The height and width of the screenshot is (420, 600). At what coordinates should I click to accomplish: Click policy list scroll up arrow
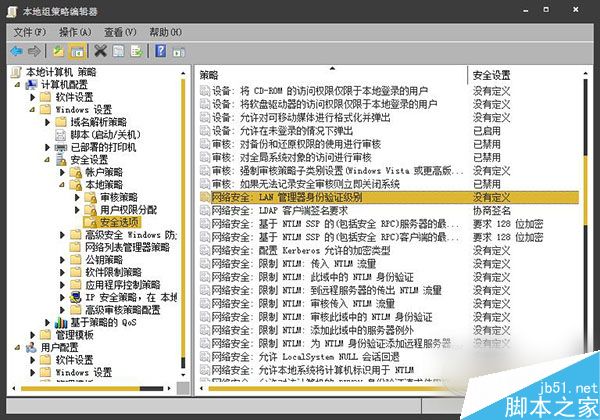point(585,73)
